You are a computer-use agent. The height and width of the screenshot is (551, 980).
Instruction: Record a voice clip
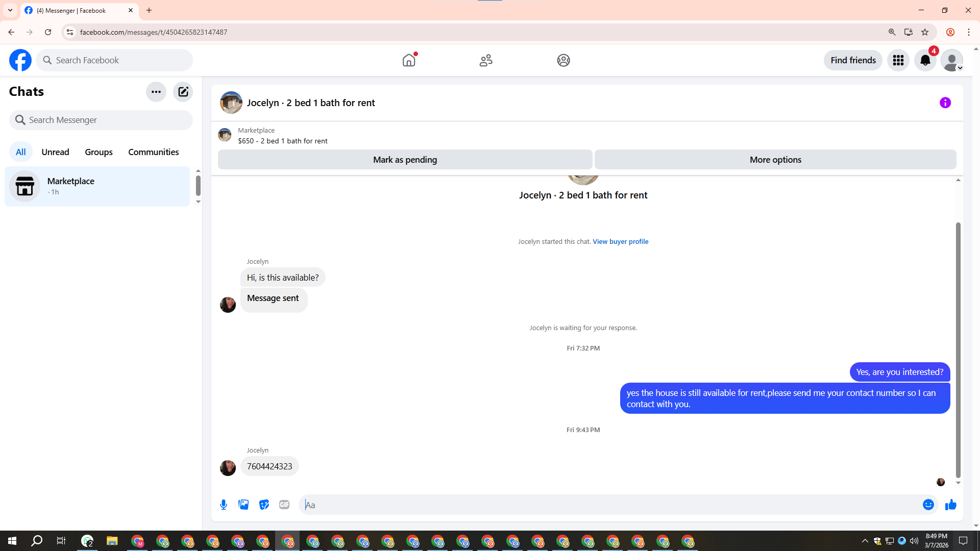(224, 505)
